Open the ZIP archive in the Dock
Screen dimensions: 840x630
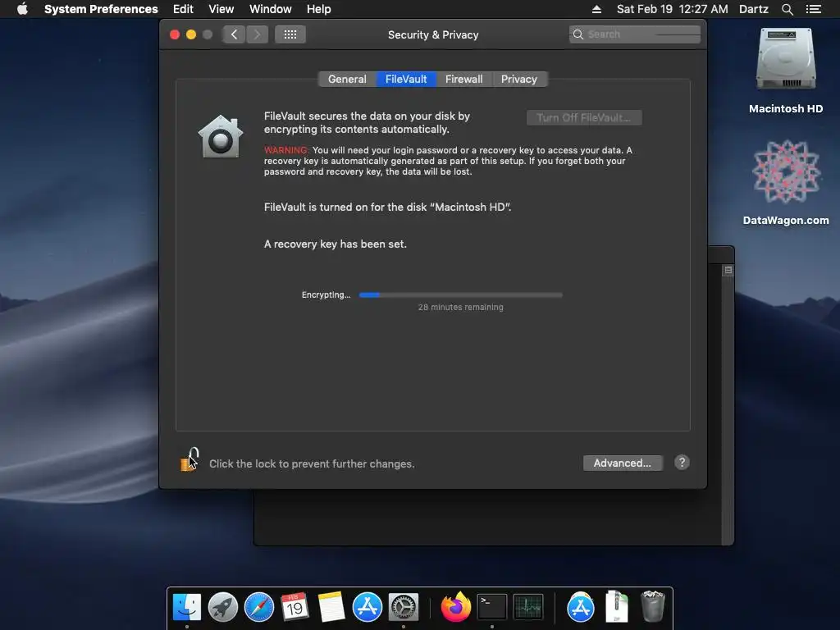pos(617,606)
